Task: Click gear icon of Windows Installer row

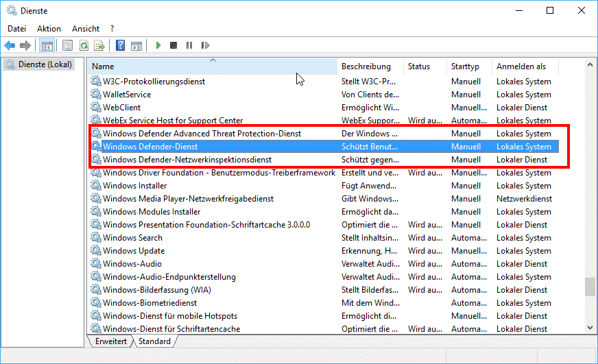Action: pyautogui.click(x=96, y=185)
